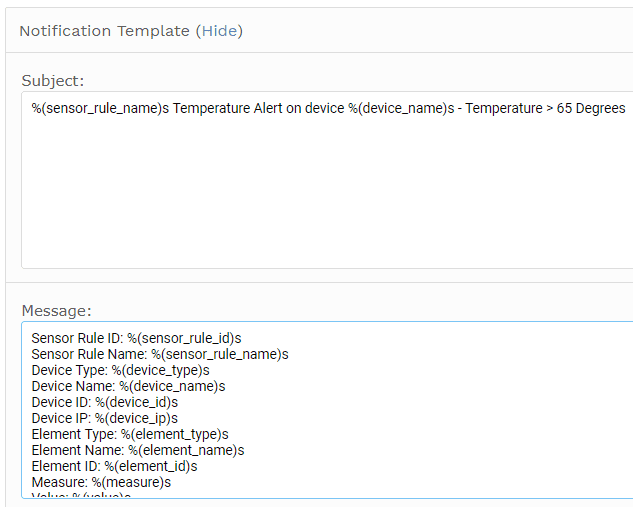Place cursor on %(sensor_rule_name)s in Subject
The height and width of the screenshot is (507, 633).
(x=101, y=109)
